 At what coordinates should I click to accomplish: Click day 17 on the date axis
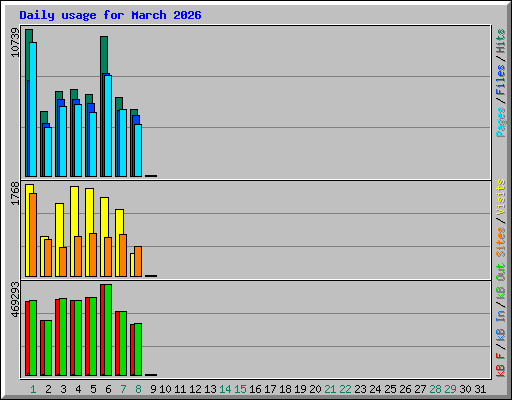pos(270,389)
